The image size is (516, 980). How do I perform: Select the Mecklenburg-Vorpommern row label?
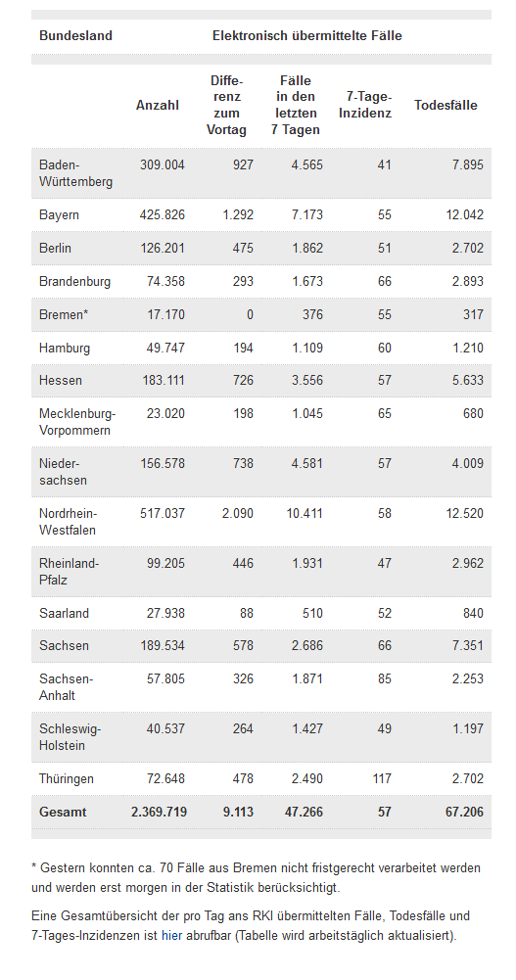77,422
